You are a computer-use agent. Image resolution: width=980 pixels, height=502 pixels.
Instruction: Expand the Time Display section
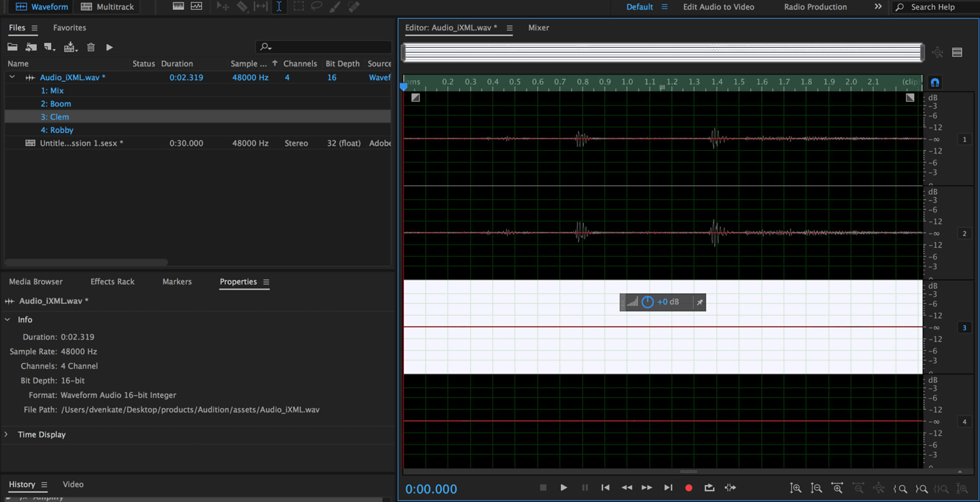tap(6, 435)
